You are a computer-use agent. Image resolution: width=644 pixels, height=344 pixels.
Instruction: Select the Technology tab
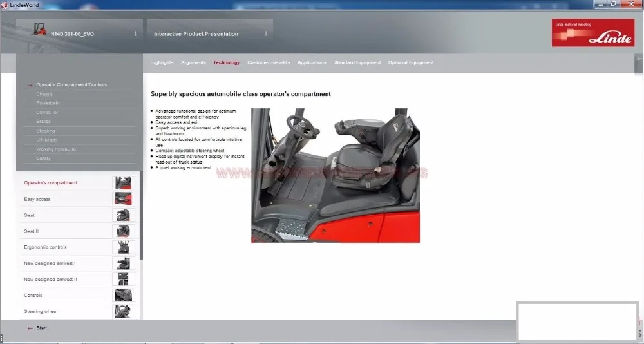(x=226, y=62)
